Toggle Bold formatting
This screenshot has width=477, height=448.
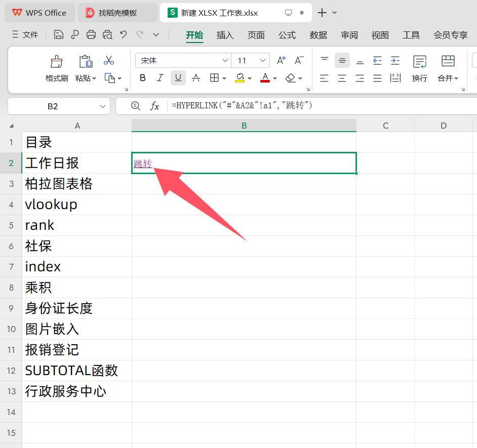[x=143, y=78]
